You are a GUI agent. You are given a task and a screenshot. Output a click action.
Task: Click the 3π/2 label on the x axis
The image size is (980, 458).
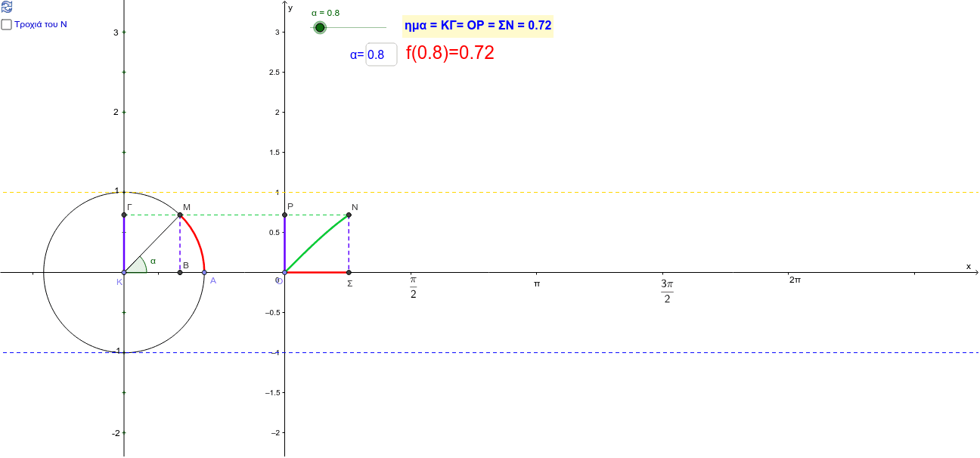pos(666,291)
